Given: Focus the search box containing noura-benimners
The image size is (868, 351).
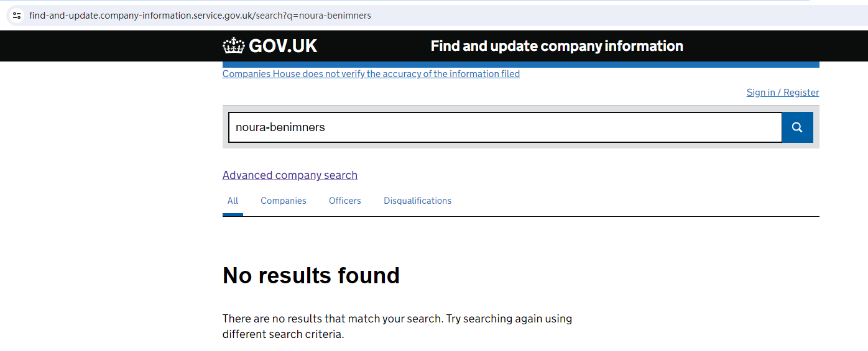Looking at the screenshot, I should [504, 127].
